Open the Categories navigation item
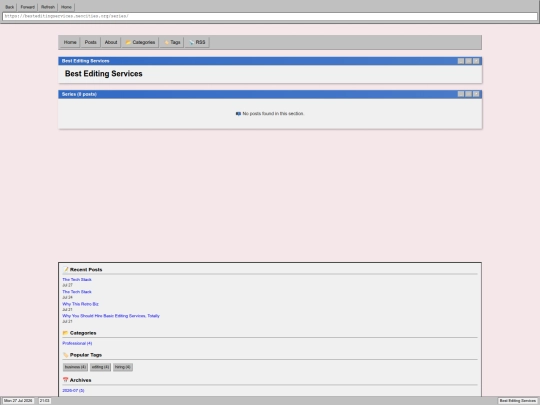Viewport: 540px width, 405px height. 140,42
